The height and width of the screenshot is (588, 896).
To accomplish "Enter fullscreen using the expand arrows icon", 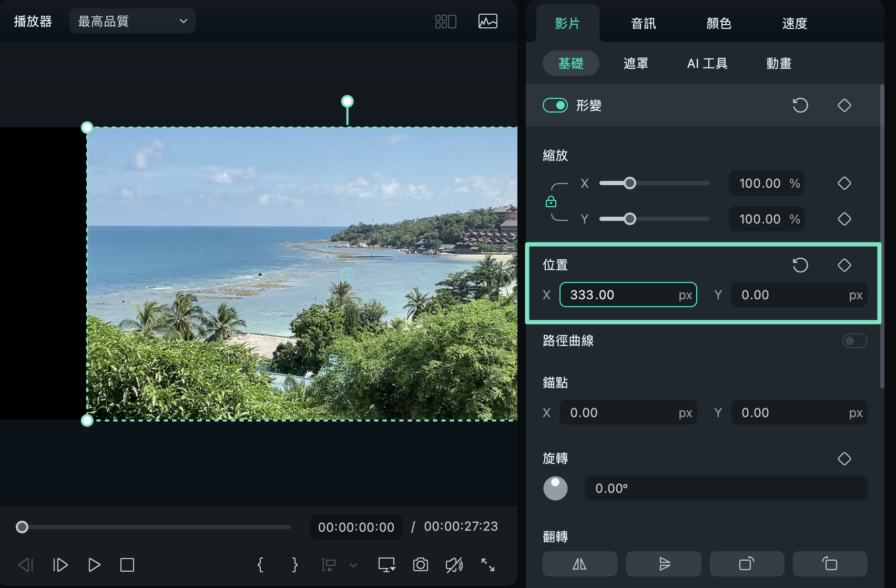I will click(488, 564).
